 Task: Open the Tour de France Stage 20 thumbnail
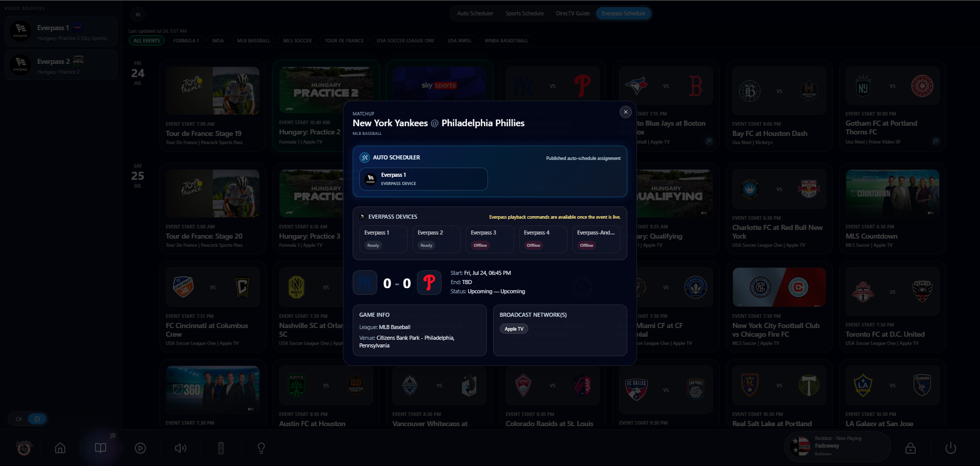pos(212,194)
